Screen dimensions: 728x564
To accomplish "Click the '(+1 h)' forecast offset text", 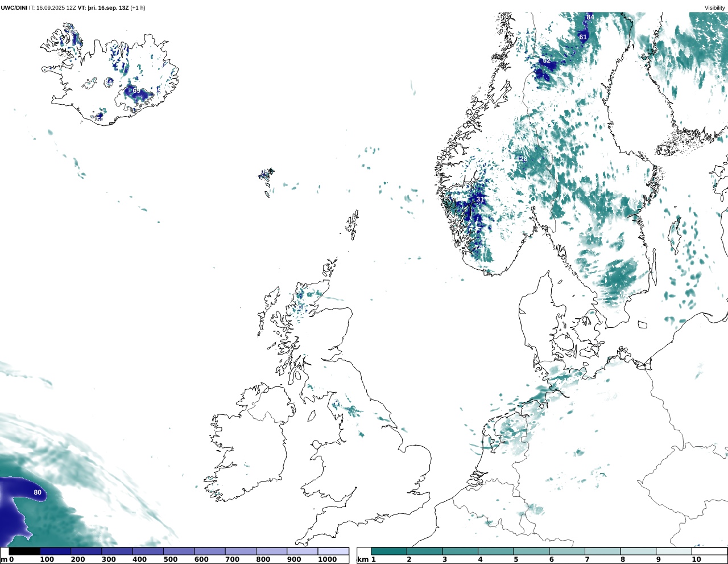I will coord(138,8).
